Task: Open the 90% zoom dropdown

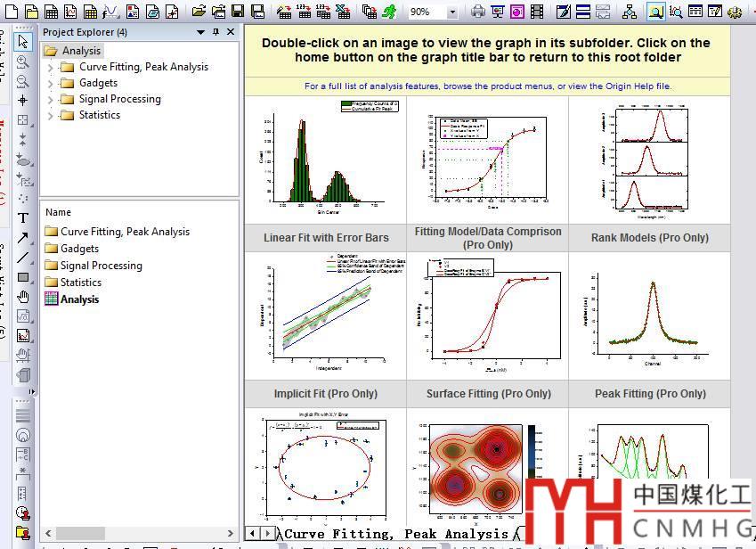Action: pos(451,12)
